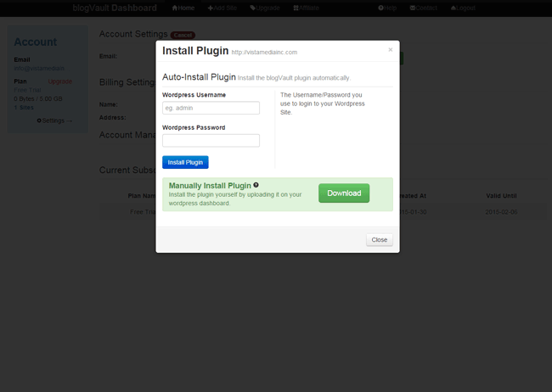Click the Manually Install Plugin heading
552x392 pixels.
click(x=210, y=186)
